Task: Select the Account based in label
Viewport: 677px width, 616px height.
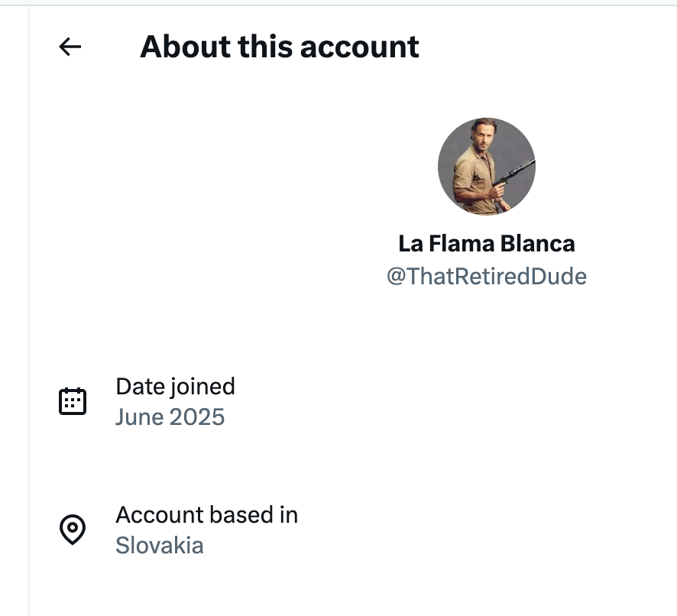Action: click(x=207, y=515)
